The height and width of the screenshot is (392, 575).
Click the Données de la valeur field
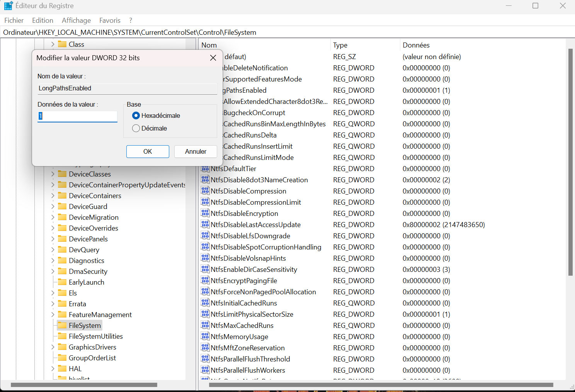pyautogui.click(x=77, y=116)
